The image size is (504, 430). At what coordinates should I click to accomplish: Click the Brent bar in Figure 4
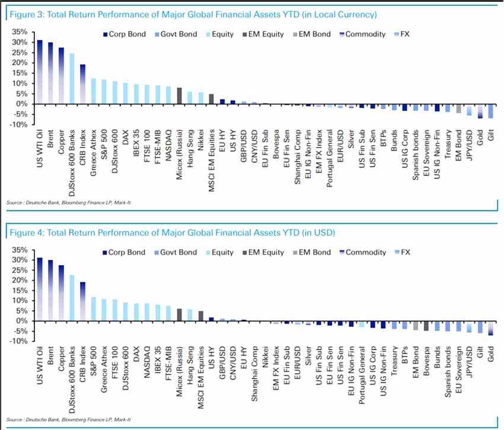pos(50,290)
